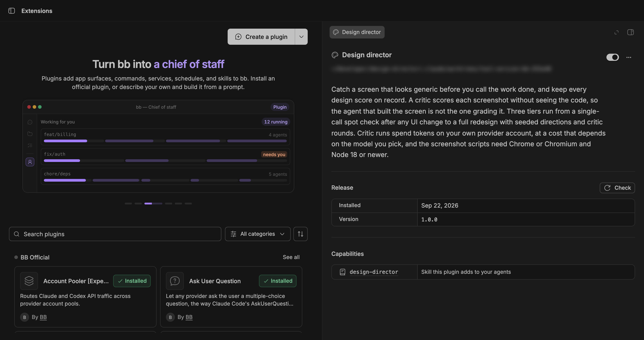This screenshot has width=644, height=340.
Task: Click See all for BB Official
Action: click(x=291, y=257)
